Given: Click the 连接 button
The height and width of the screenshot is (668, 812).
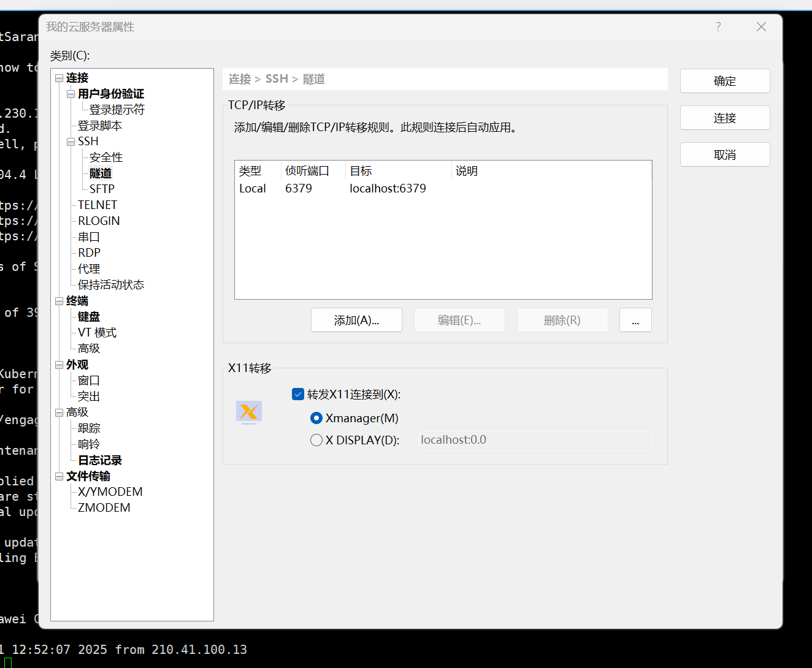Looking at the screenshot, I should [x=725, y=118].
